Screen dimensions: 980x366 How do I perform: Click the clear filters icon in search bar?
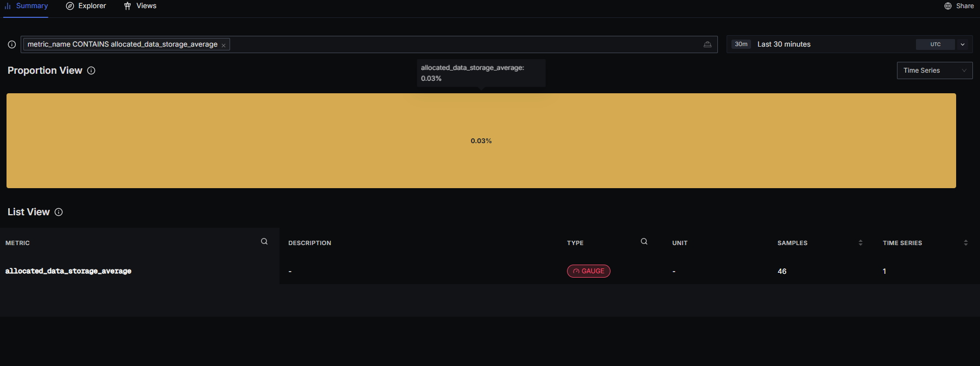coord(707,44)
